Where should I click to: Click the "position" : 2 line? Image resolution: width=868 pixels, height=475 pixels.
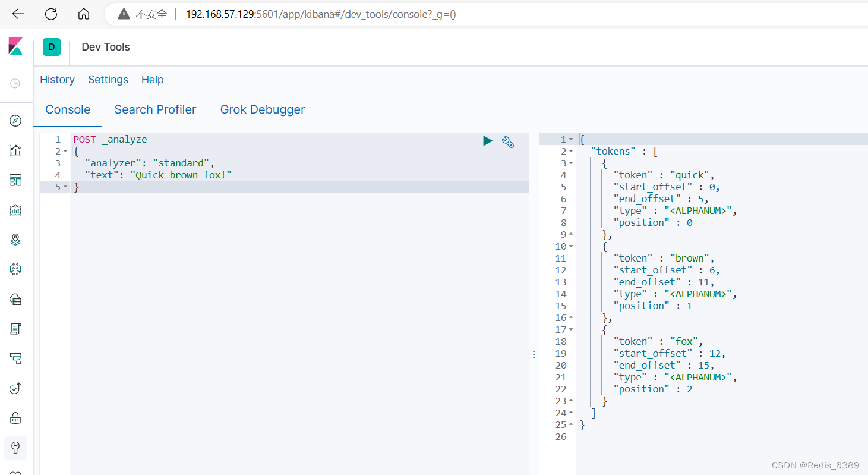pos(653,389)
